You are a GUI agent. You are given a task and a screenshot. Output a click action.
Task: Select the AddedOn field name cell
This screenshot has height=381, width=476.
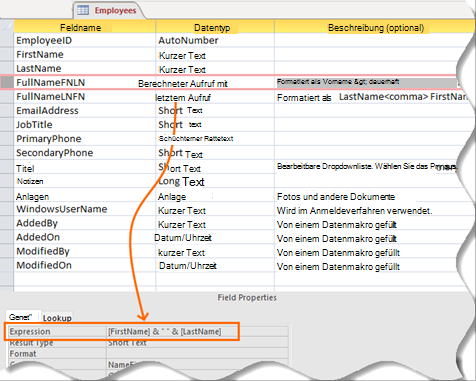84,237
